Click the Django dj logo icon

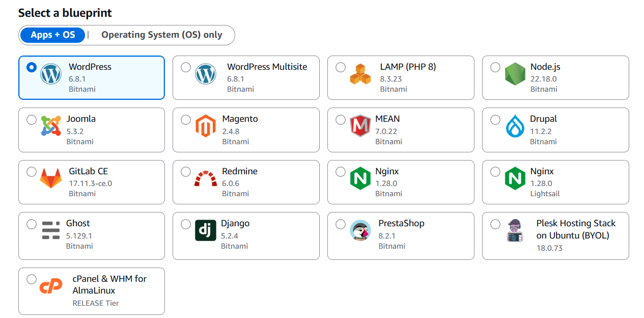[x=206, y=230]
